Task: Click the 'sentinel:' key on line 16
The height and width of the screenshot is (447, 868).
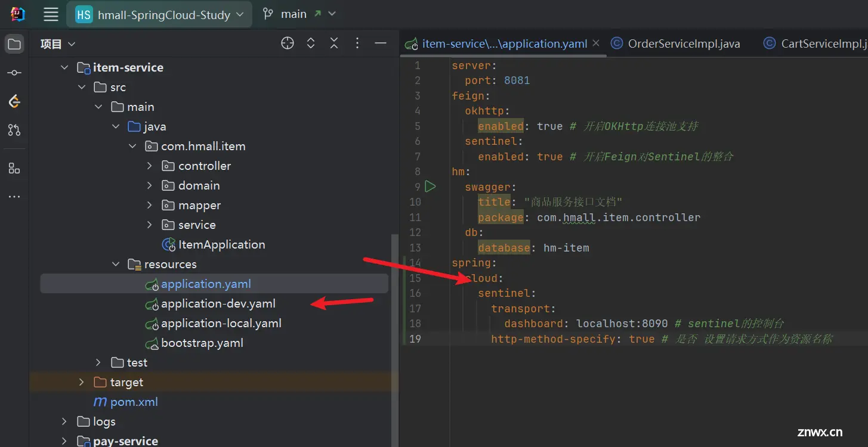Action: pos(506,293)
